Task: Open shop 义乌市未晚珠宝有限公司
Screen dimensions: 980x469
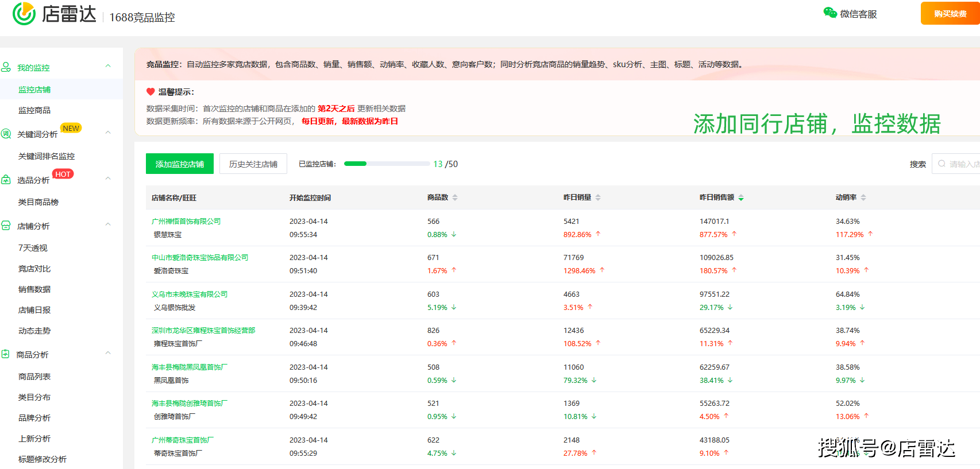Action: point(190,294)
